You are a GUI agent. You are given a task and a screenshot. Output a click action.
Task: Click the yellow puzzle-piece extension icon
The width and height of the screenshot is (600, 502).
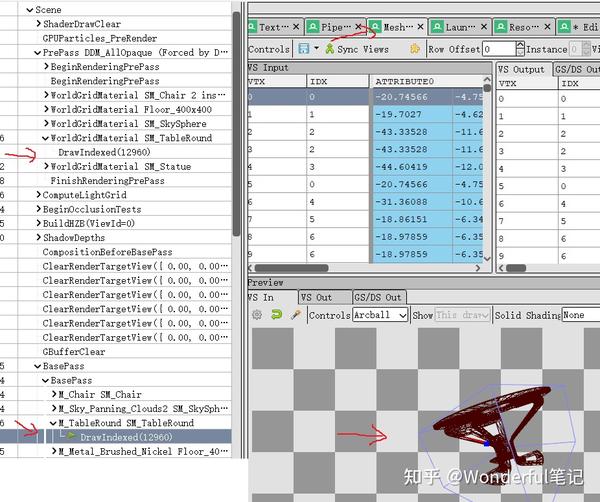tap(415, 49)
